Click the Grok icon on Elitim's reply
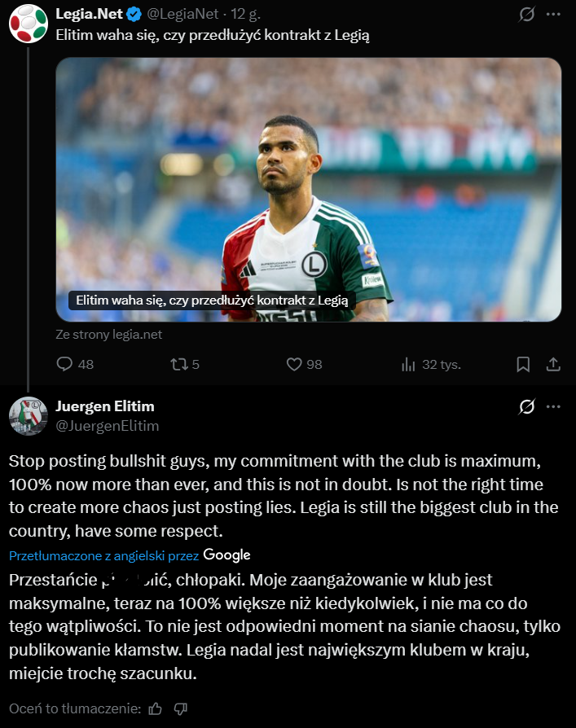Image resolution: width=576 pixels, height=728 pixels. 526,406
